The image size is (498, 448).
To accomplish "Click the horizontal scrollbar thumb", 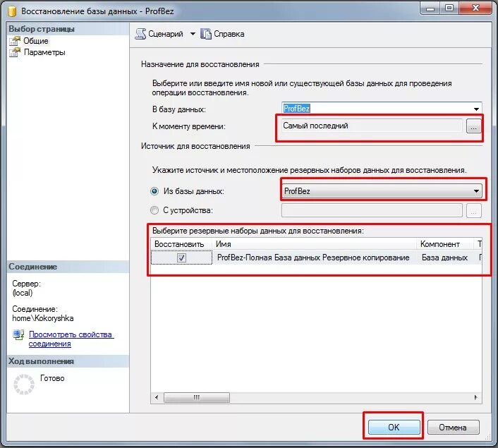I will [x=197, y=397].
